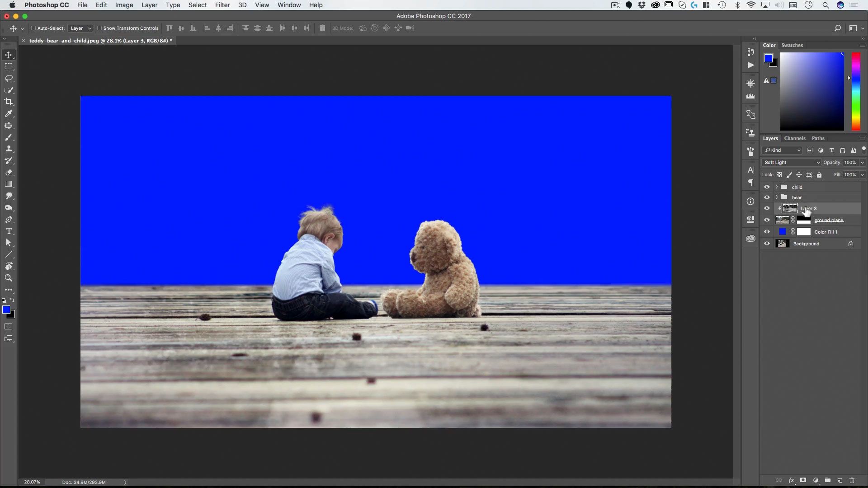Viewport: 868px width, 488px height.
Task: Open the Soft Light blend mode dropdown
Action: 791,162
